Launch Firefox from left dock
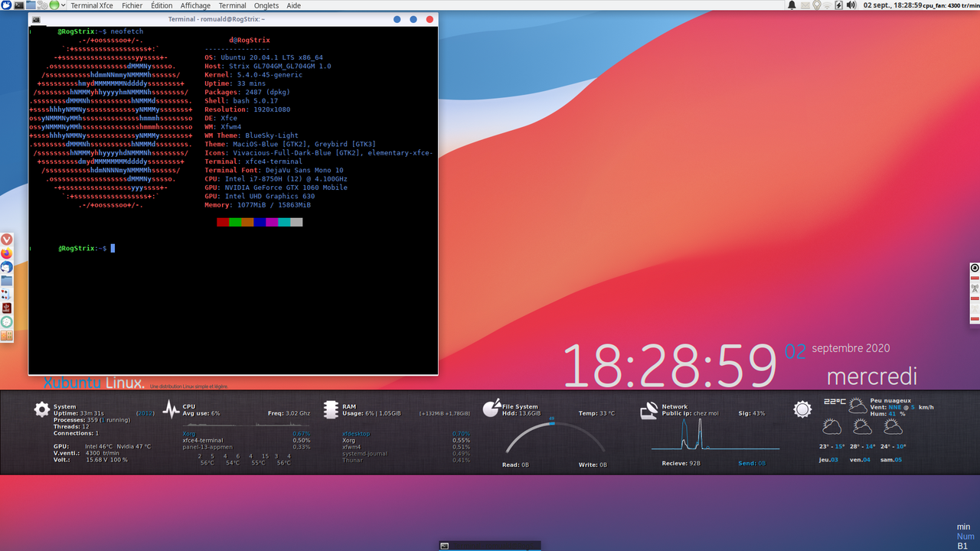The width and height of the screenshot is (980, 551). 6,253
